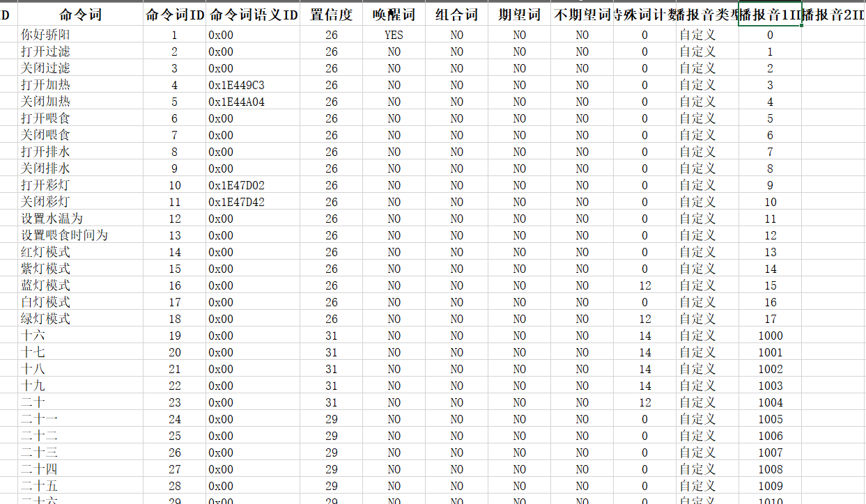This screenshot has width=866, height=504.
Task: Click special count 12 in 蓝灯模式 row
Action: pyautogui.click(x=645, y=285)
